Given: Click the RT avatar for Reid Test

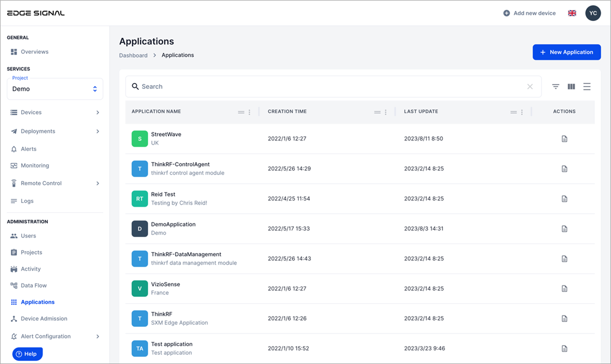Looking at the screenshot, I should 140,199.
